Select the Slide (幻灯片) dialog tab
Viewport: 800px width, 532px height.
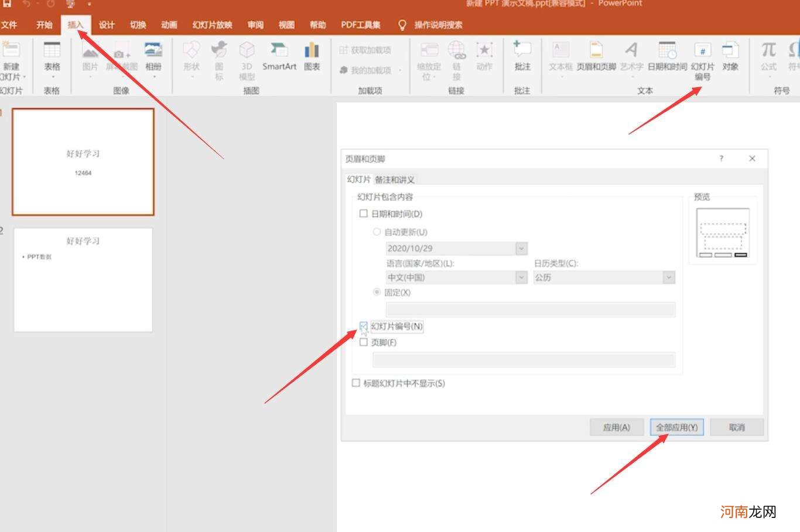coord(358,179)
